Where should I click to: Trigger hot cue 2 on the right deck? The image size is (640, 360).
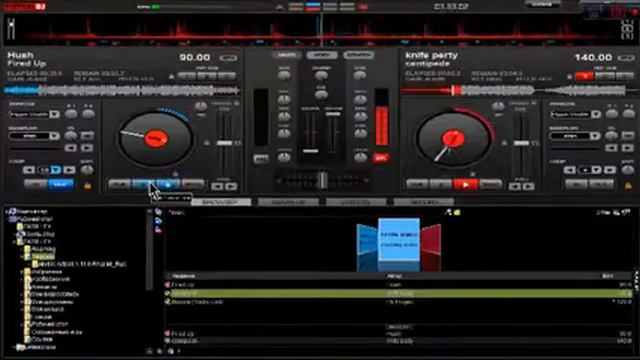click(604, 76)
